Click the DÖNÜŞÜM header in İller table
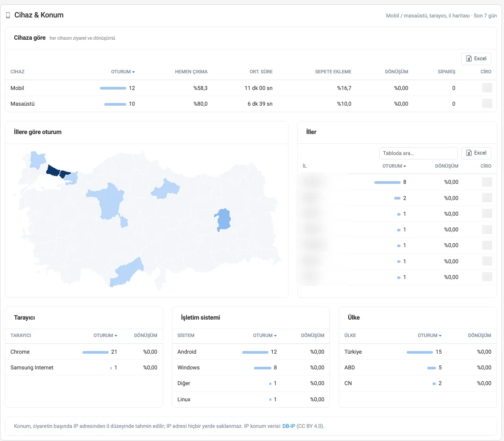 [x=446, y=166]
